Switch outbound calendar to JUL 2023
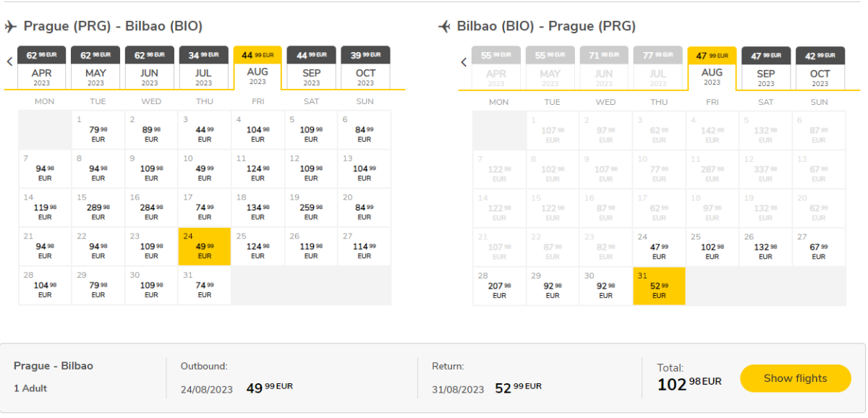 pyautogui.click(x=204, y=68)
